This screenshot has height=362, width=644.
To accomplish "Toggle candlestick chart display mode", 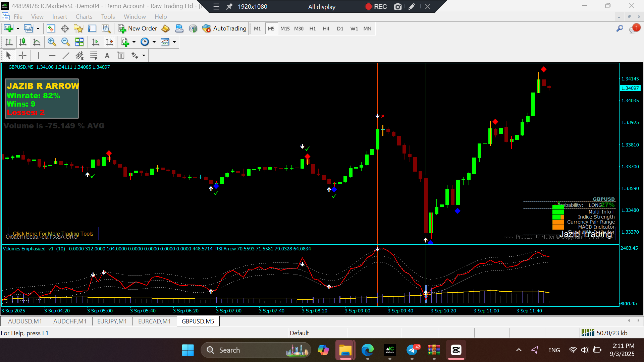I will [x=22, y=42].
